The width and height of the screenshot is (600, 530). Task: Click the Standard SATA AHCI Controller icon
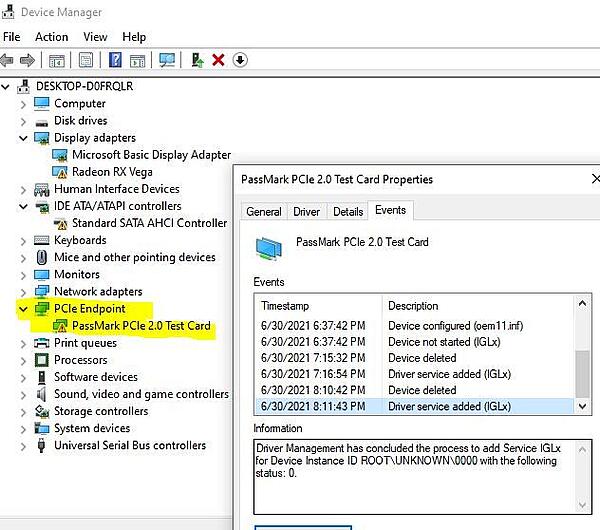pyautogui.click(x=60, y=223)
